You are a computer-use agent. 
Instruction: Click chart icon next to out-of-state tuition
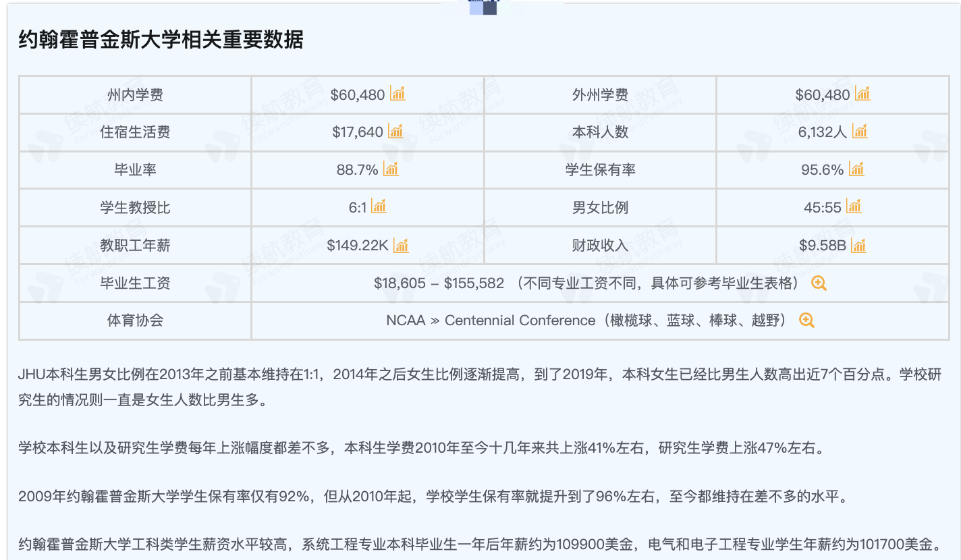pos(862,94)
